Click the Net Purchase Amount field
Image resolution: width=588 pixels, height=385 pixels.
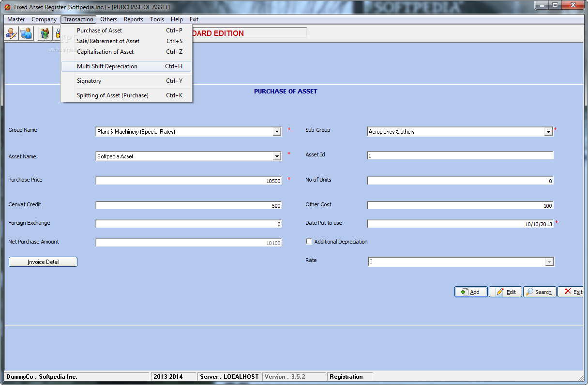tap(189, 243)
